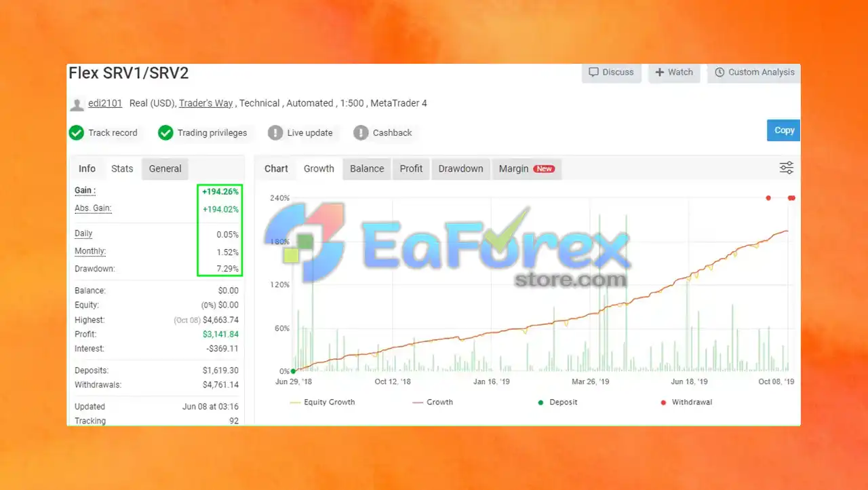Click the Discuss button

click(x=611, y=73)
